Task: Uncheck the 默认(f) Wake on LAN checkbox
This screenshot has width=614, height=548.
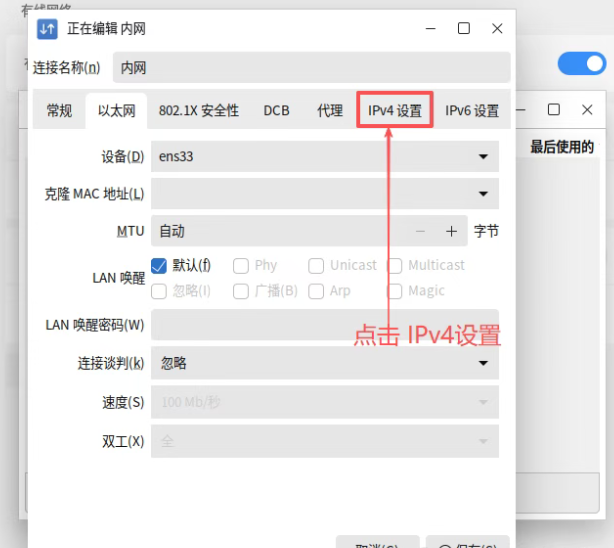Action: (158, 265)
